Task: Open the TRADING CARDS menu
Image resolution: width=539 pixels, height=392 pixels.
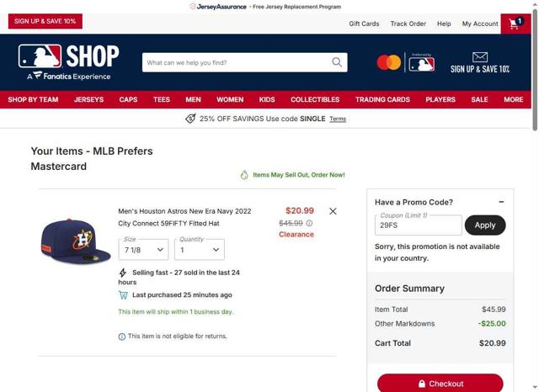Action: pos(382,99)
